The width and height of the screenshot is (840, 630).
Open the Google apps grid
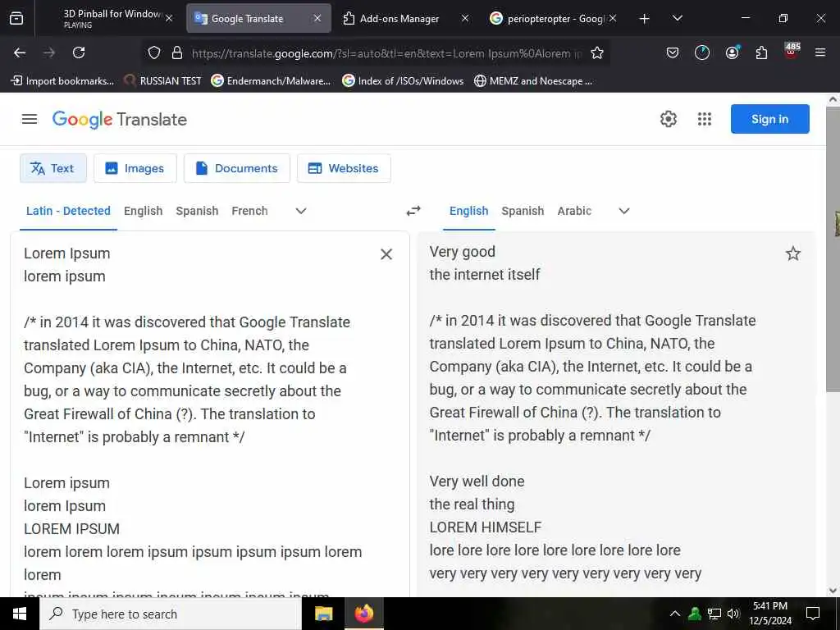705,119
